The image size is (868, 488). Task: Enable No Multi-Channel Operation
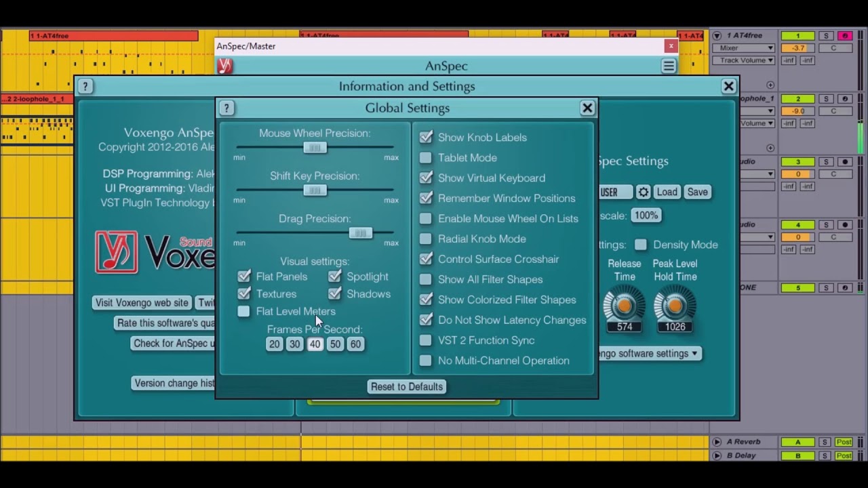(x=425, y=361)
